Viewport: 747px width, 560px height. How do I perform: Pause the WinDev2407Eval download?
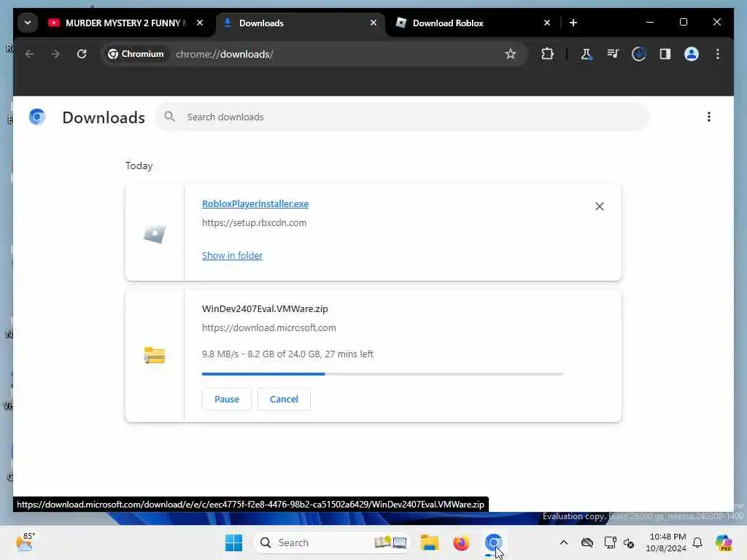pos(227,399)
